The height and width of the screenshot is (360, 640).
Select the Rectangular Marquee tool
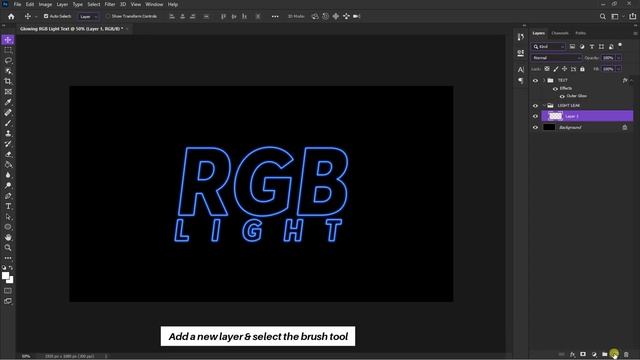(8, 50)
